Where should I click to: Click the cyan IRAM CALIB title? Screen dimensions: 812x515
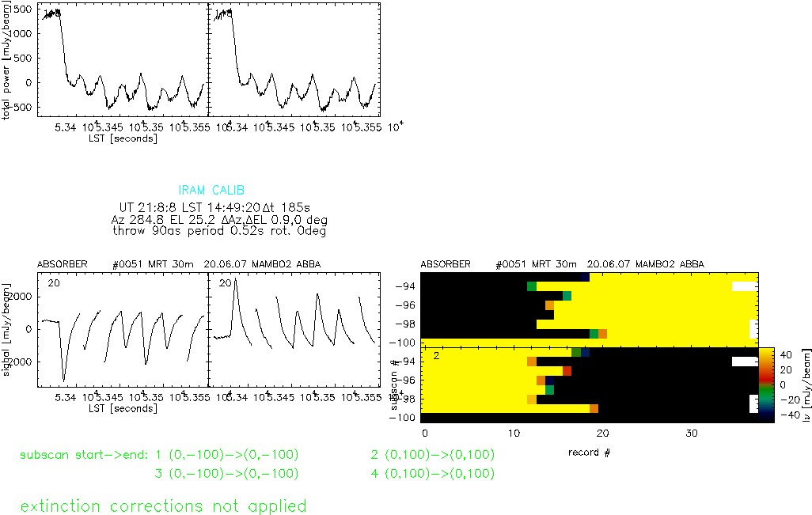211,191
